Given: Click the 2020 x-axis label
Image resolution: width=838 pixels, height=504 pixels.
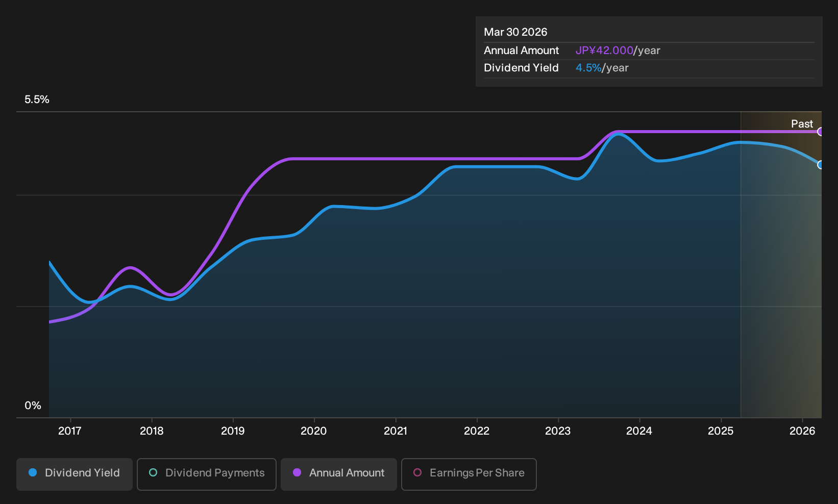Looking at the screenshot, I should (314, 431).
